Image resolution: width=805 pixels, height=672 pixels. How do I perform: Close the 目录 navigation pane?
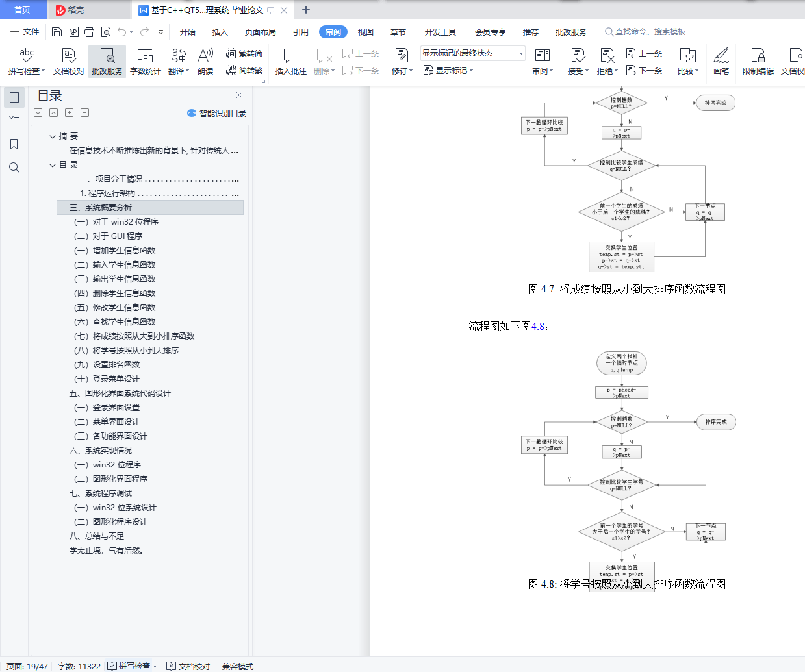pyautogui.click(x=239, y=95)
